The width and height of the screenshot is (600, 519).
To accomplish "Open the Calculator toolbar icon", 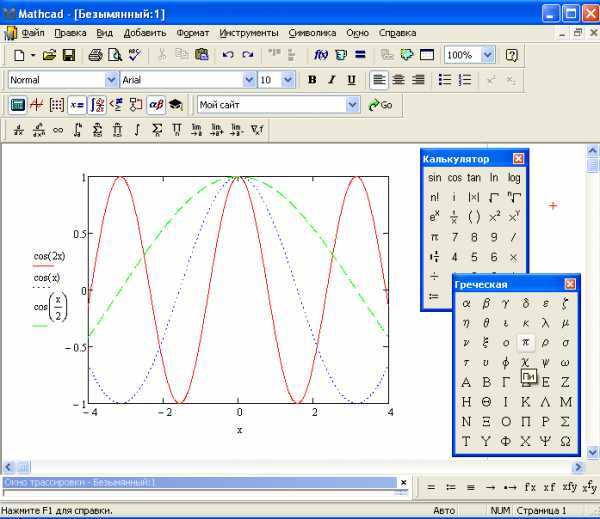I will pyautogui.click(x=17, y=104).
